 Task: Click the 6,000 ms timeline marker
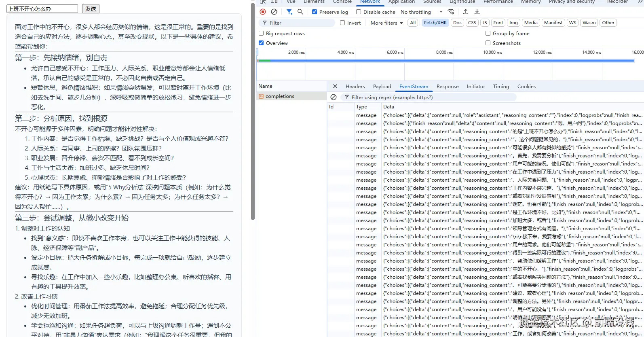(395, 52)
